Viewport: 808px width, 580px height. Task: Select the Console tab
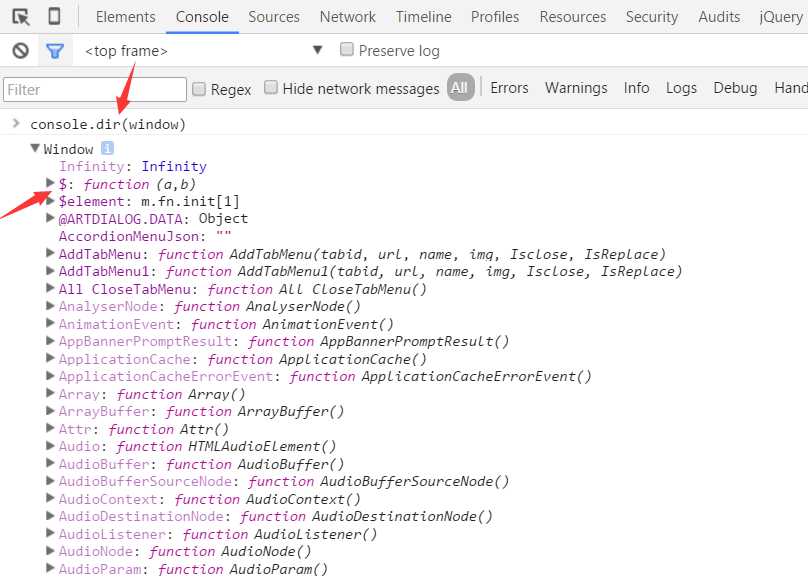(202, 16)
